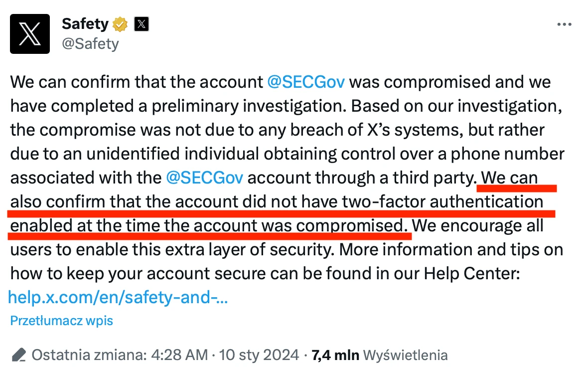Open the second @SECGov mention
The height and width of the screenshot is (373, 588).
pos(204,178)
